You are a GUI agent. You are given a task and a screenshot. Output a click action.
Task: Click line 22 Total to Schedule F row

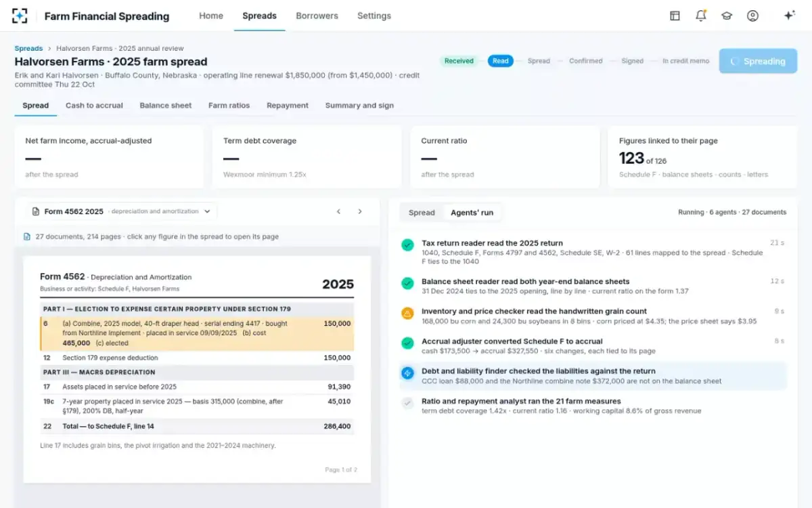pos(197,427)
